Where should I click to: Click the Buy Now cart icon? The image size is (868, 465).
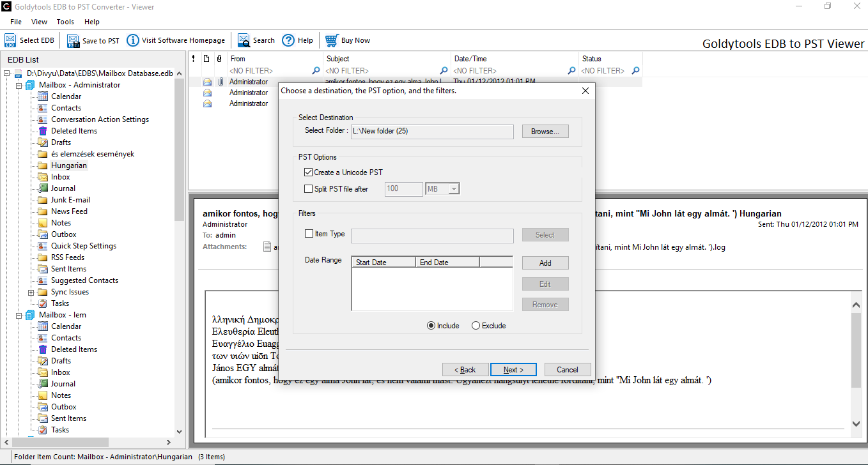(332, 40)
